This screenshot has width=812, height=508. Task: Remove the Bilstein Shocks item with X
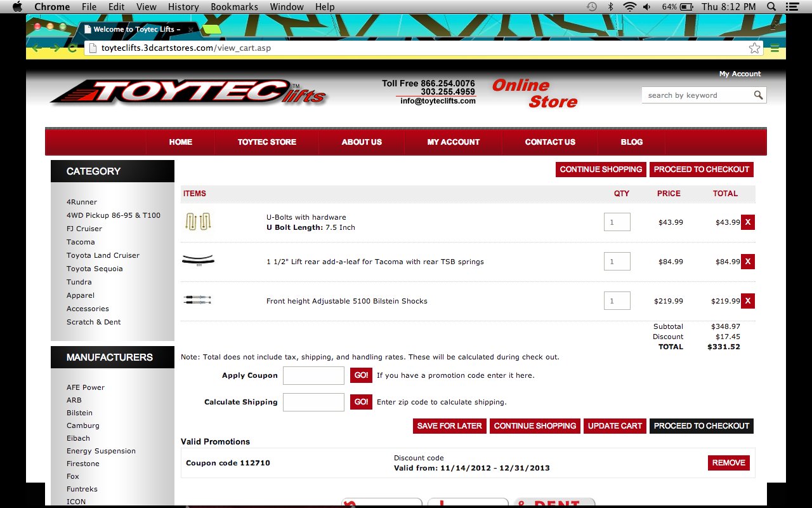tap(748, 301)
